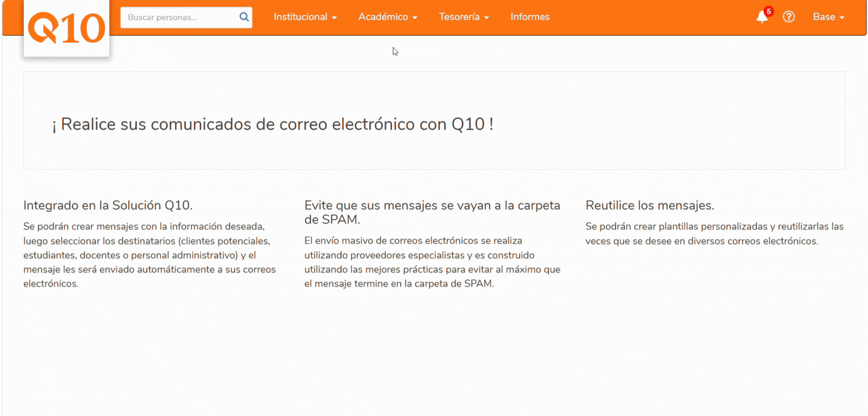
Task: Open the help question mark icon
Action: [x=789, y=17]
